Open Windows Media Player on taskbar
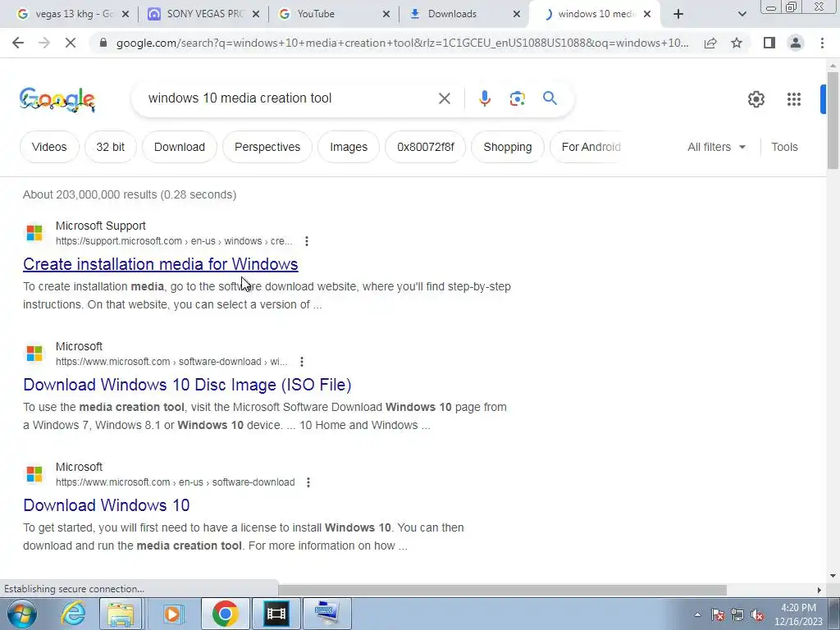 click(172, 614)
